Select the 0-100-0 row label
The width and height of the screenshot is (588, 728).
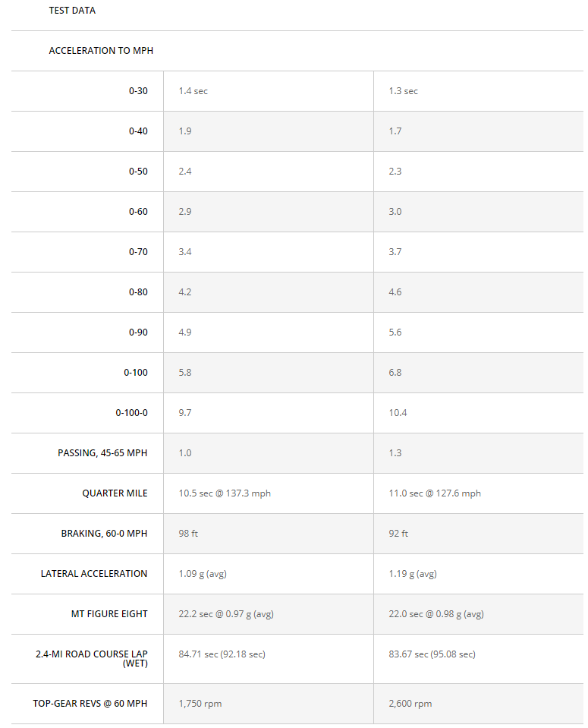(x=131, y=413)
